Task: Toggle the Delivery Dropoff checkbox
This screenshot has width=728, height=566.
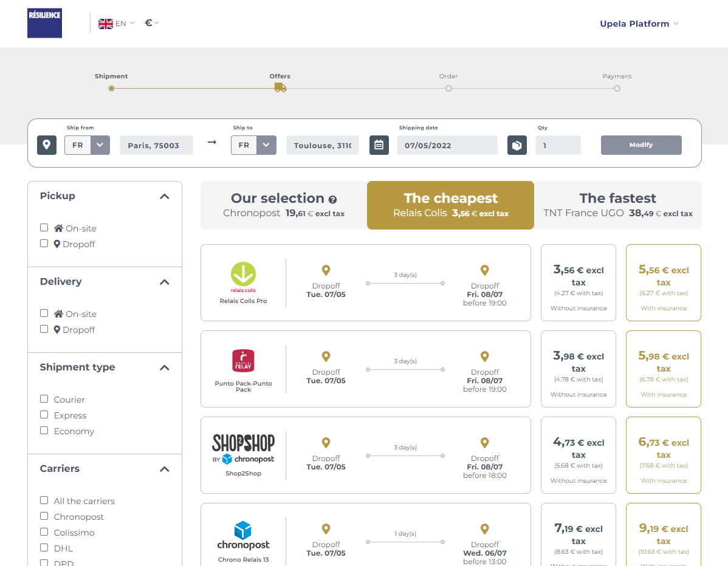Action: pos(44,329)
